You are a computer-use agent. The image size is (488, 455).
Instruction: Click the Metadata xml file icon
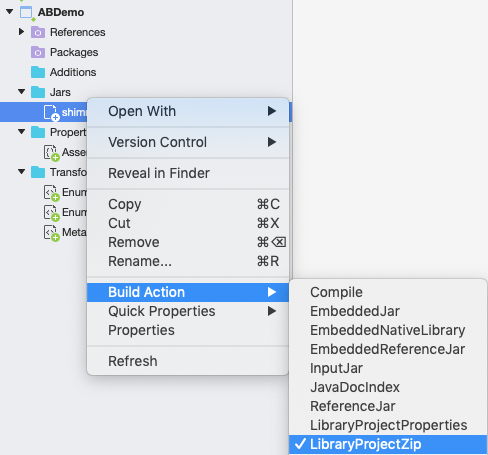[51, 233]
